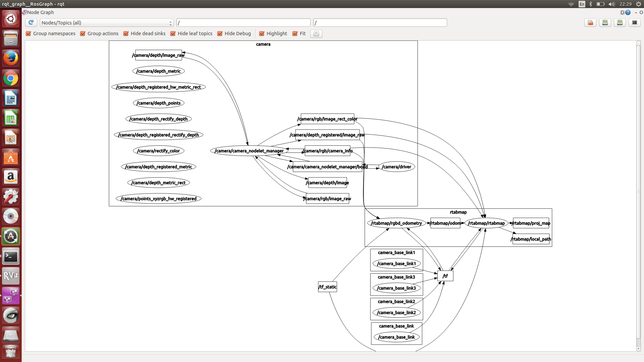Open the Wi-Fi network menu
Screen dimensions: 644x362
point(571,4)
